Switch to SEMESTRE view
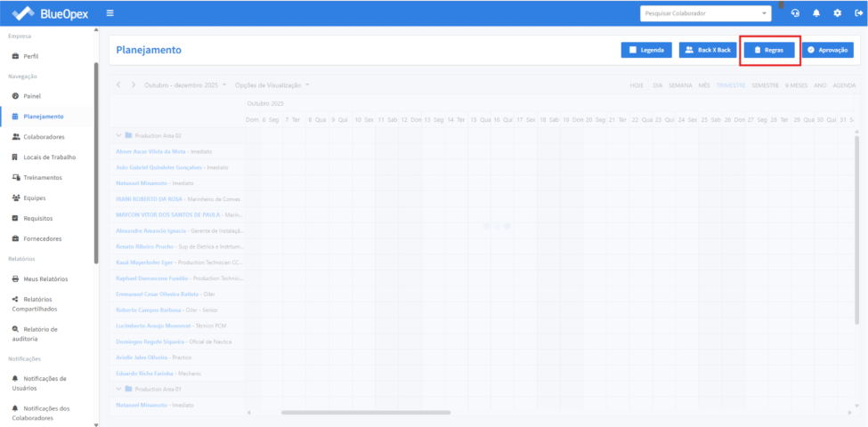This screenshot has width=868, height=427. click(765, 85)
